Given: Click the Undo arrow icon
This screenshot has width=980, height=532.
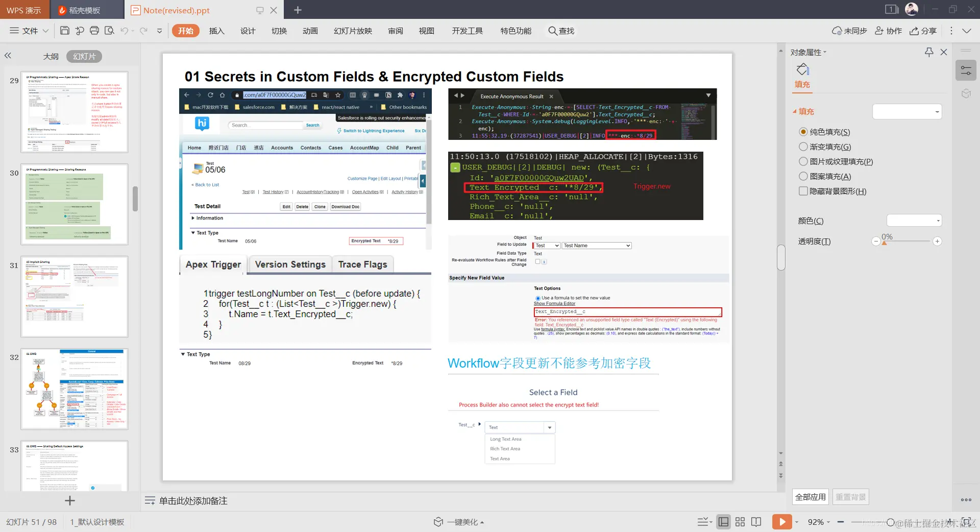Looking at the screenshot, I should click(125, 31).
